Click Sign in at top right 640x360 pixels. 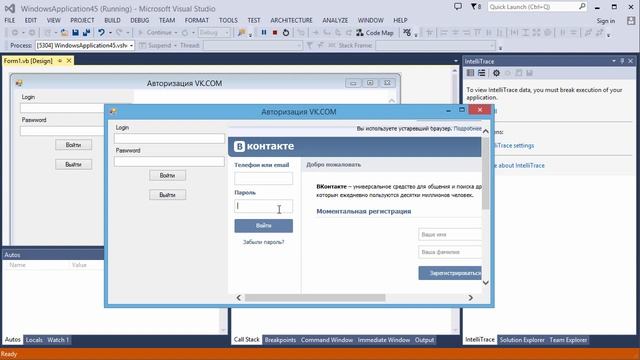click(606, 21)
